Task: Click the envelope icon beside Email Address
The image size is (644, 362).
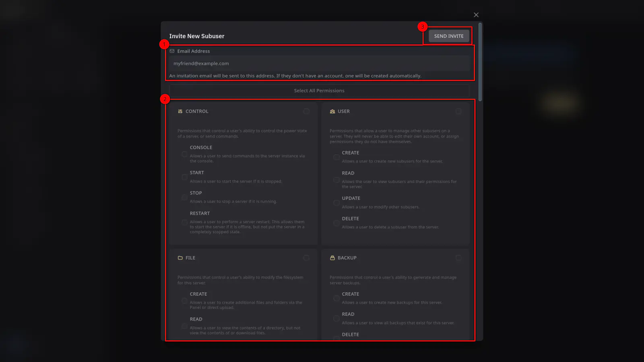Action: 172,51
